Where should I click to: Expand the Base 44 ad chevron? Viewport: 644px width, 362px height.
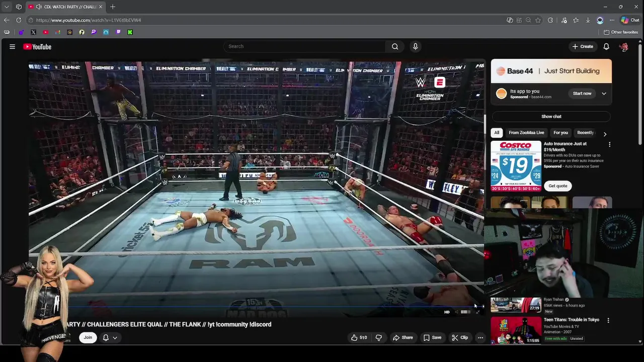click(x=604, y=94)
